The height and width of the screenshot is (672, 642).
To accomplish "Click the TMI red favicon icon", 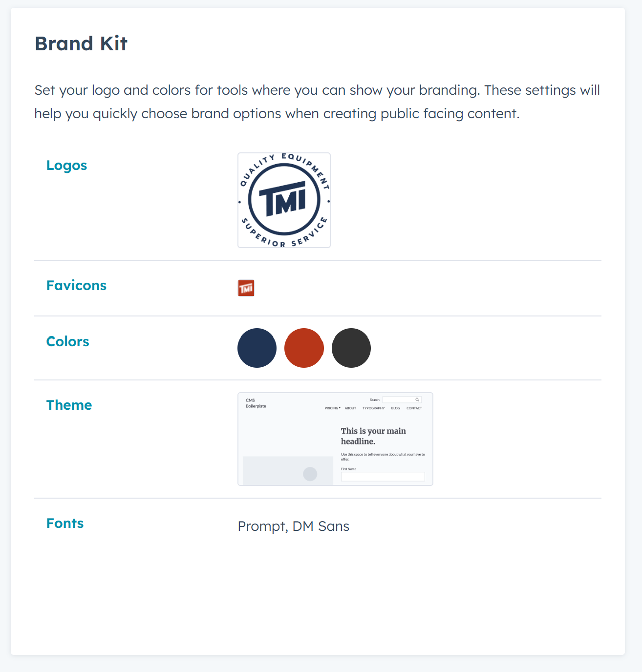I will tap(246, 288).
